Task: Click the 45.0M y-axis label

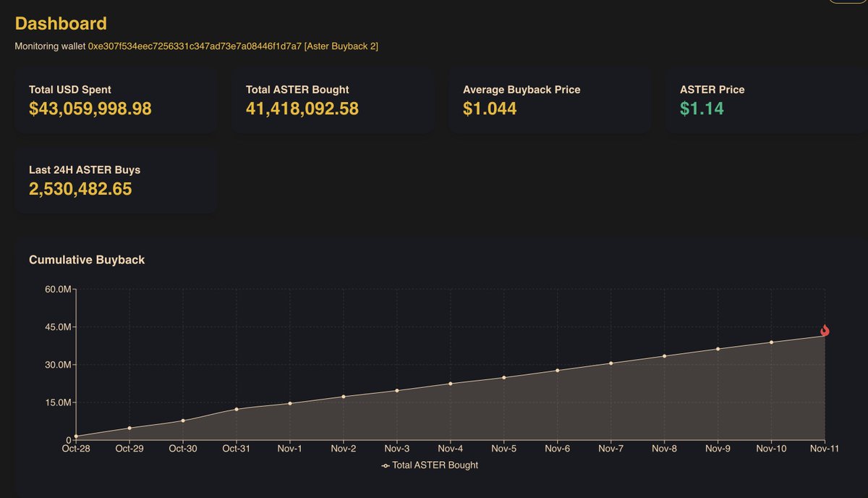Action: coord(57,327)
